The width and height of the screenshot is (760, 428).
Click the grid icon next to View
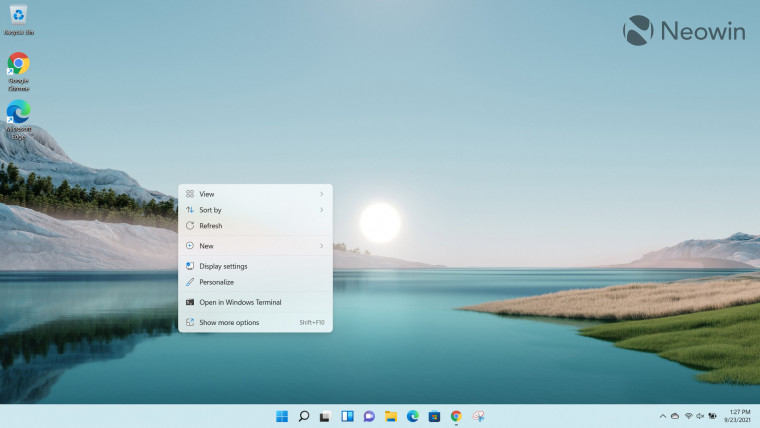pyautogui.click(x=190, y=194)
